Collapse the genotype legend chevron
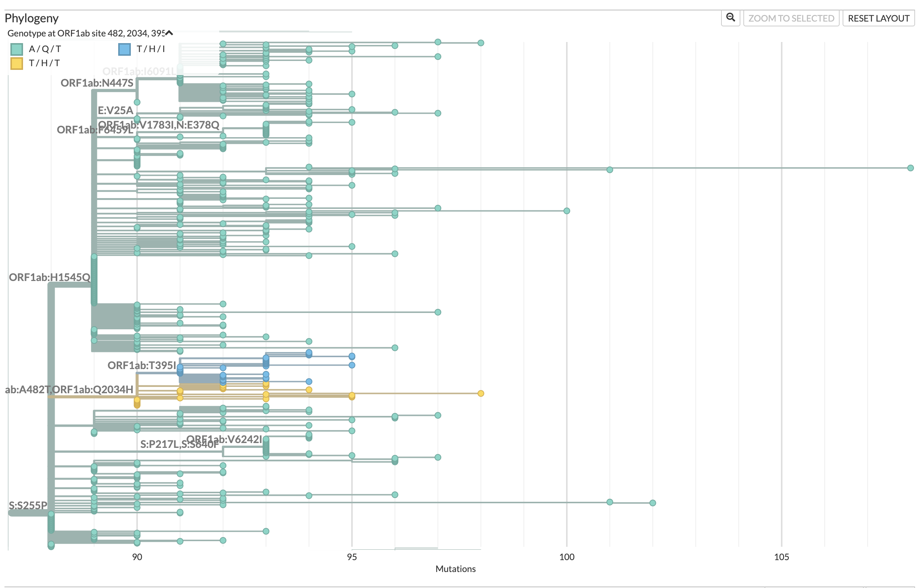This screenshot has height=588, width=924. click(x=169, y=33)
